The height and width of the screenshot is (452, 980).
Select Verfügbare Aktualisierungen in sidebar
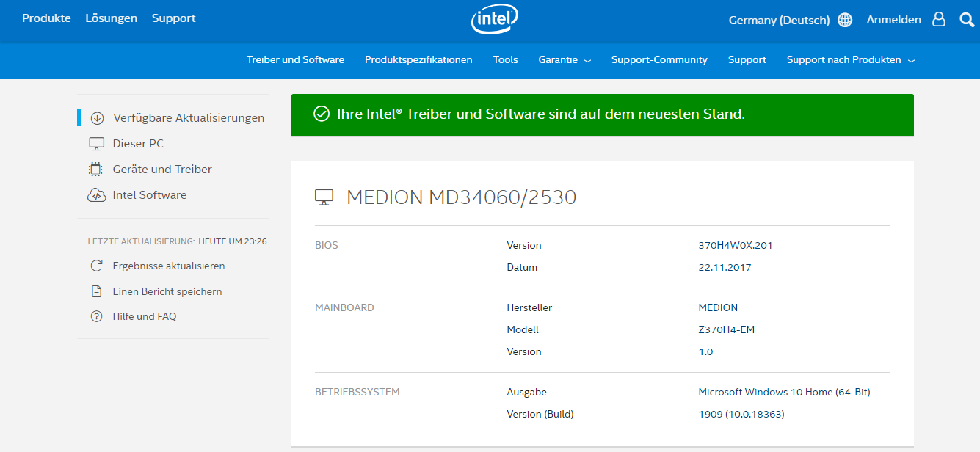(x=189, y=118)
